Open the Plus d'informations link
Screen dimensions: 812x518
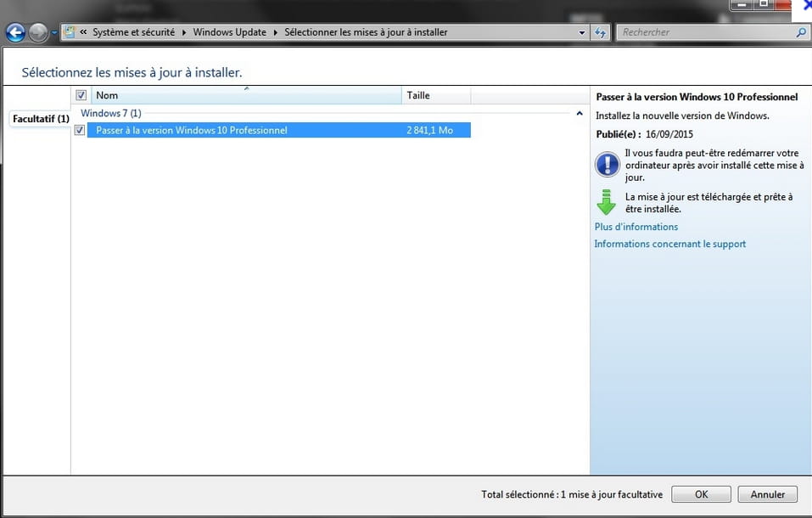[636, 227]
